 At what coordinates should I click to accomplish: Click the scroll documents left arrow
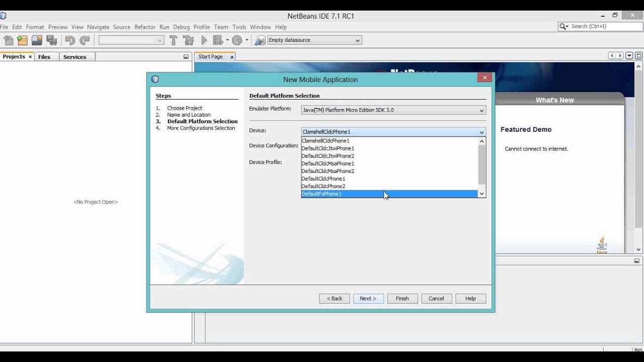point(612,56)
